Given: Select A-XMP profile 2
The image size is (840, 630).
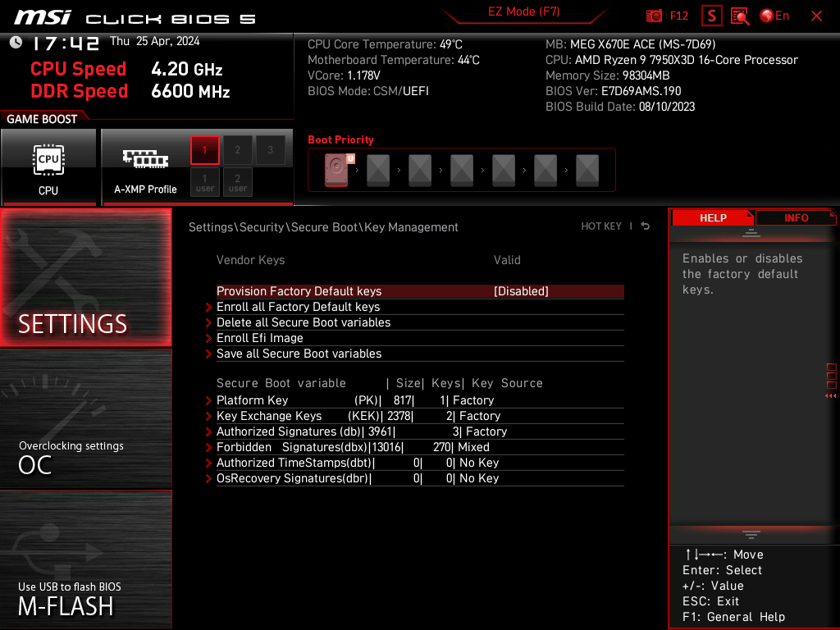Looking at the screenshot, I should pyautogui.click(x=237, y=150).
